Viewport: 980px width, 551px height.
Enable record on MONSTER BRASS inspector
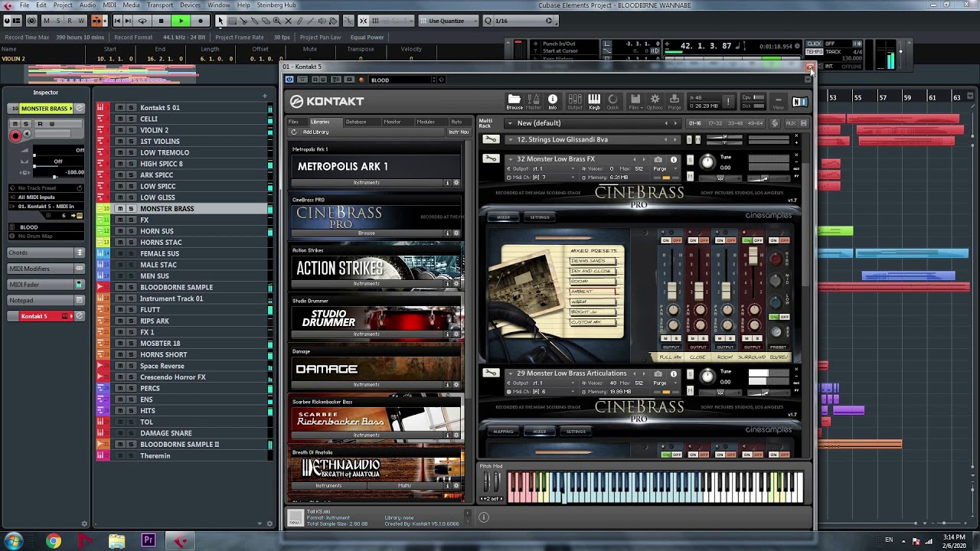15,135
